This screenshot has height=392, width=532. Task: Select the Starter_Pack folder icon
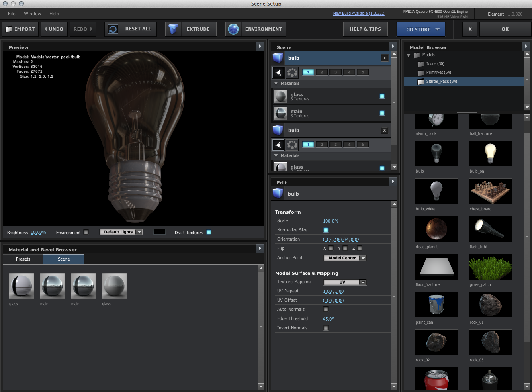[x=421, y=82]
